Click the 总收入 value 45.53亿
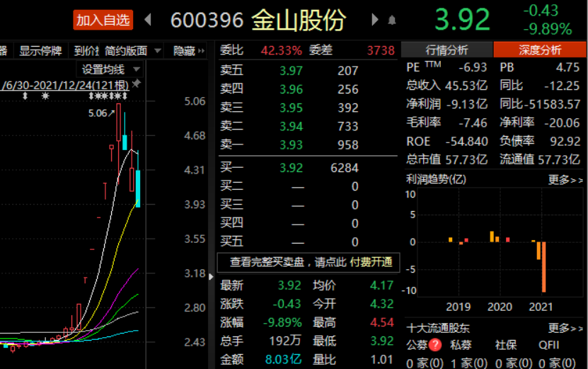Image resolution: width=588 pixels, height=369 pixels. click(466, 86)
